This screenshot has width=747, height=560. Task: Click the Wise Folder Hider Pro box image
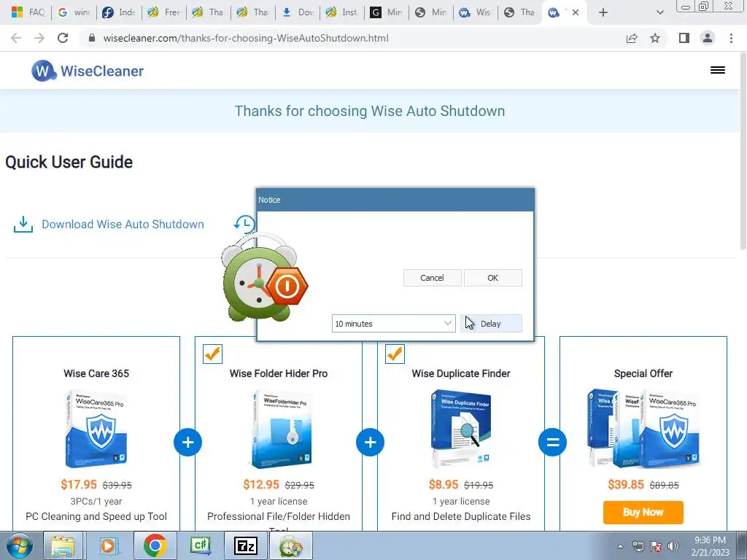click(282, 429)
